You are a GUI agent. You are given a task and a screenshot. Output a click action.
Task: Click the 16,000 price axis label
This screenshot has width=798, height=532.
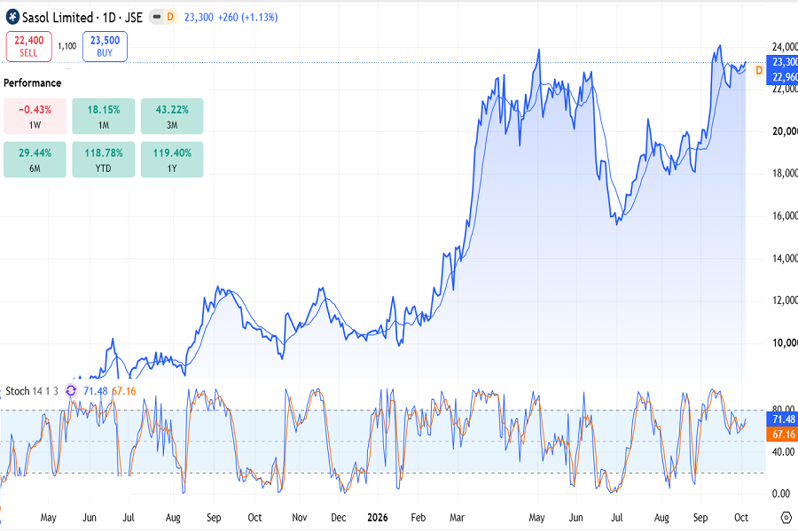785,215
